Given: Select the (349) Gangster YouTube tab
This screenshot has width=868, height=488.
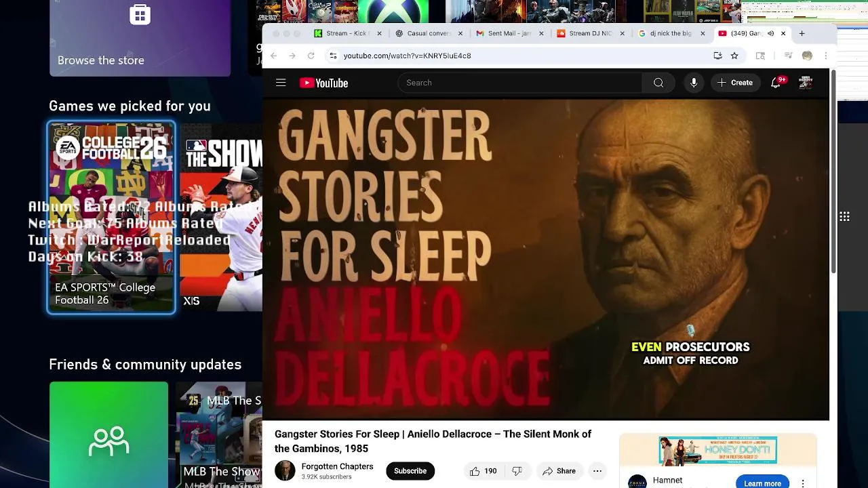Looking at the screenshot, I should tap(746, 33).
